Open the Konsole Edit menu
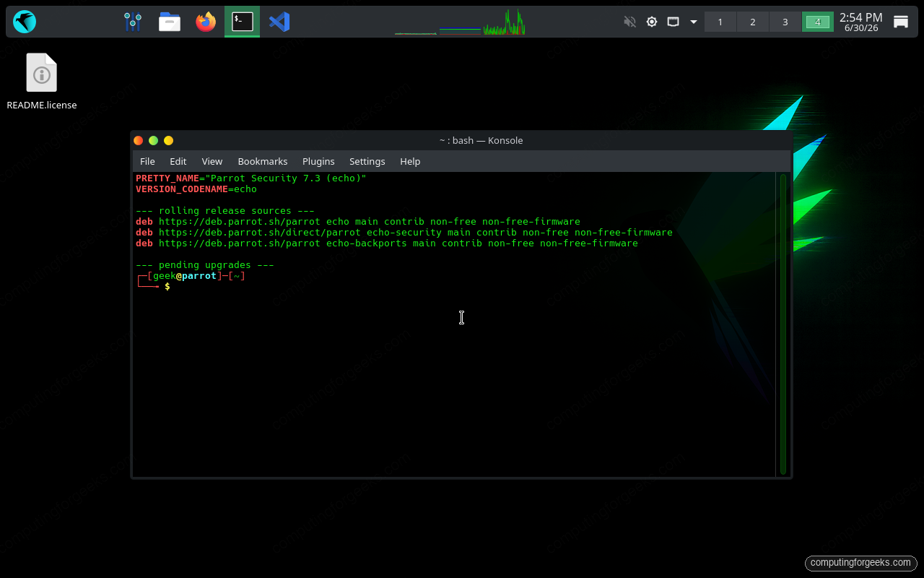Image resolution: width=924 pixels, height=578 pixels. coord(178,161)
